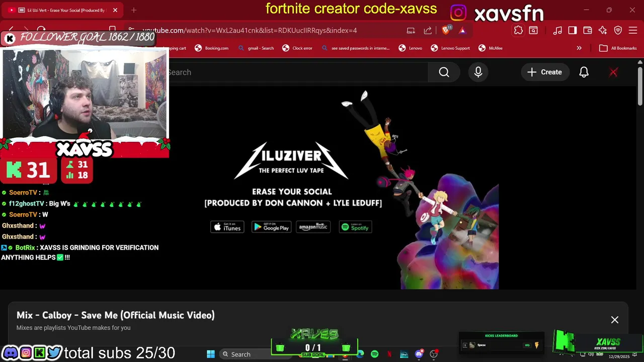Open the Extensions puzzle piece menu
The image size is (644, 362).
pyautogui.click(x=518, y=30)
